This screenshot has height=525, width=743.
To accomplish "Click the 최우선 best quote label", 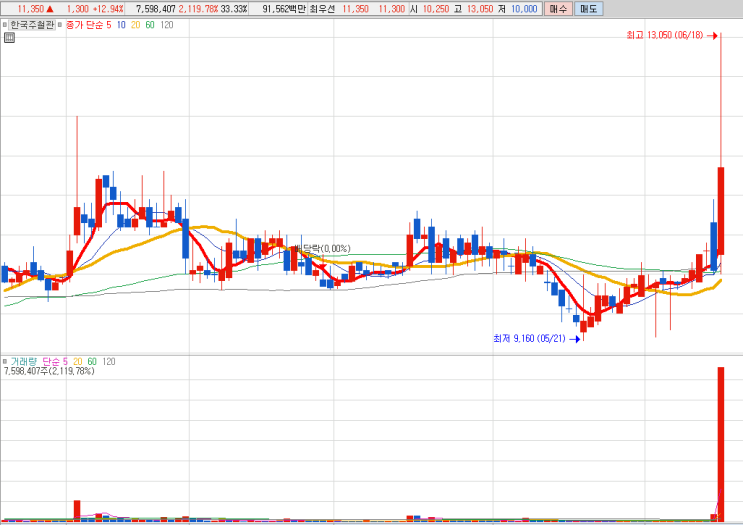I will (x=322, y=9).
